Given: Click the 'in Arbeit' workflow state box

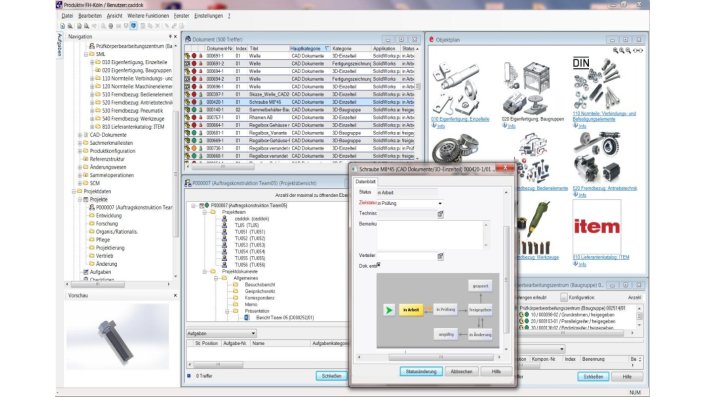Looking at the screenshot, I should [x=411, y=310].
